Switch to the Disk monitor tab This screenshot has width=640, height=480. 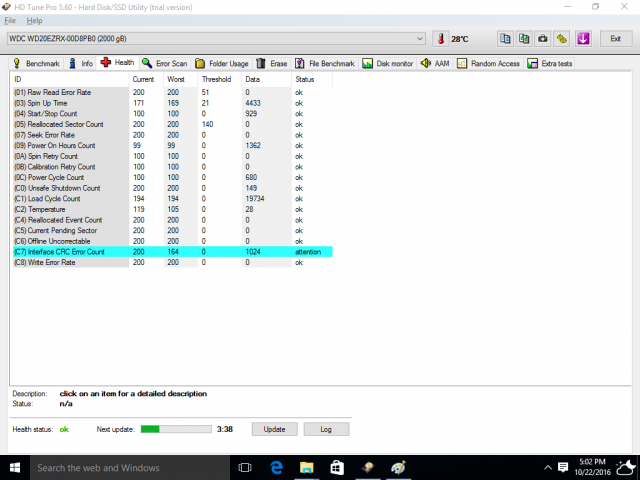[388, 63]
